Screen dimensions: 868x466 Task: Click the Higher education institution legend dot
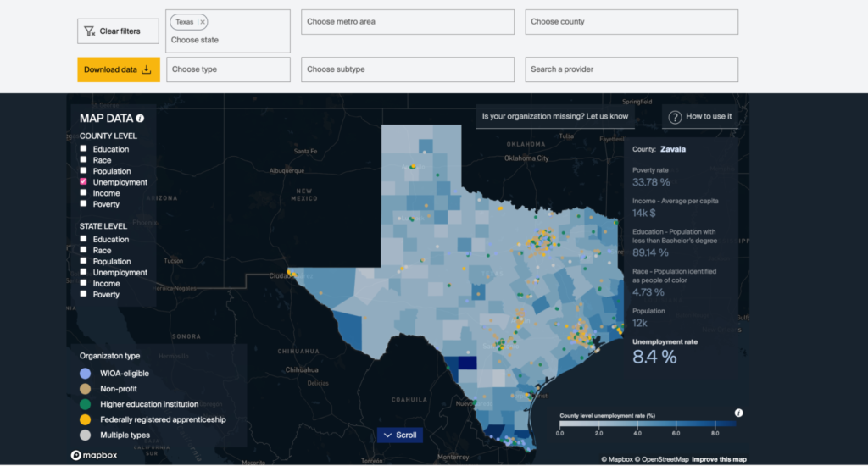click(86, 404)
